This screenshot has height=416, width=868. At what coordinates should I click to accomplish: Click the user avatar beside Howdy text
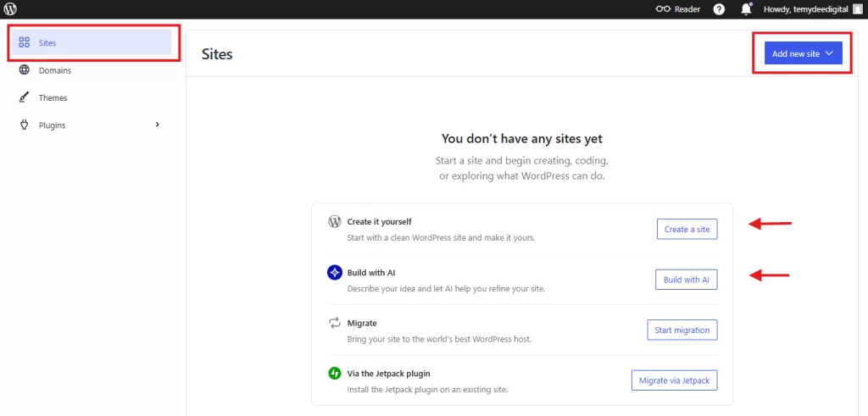point(858,9)
